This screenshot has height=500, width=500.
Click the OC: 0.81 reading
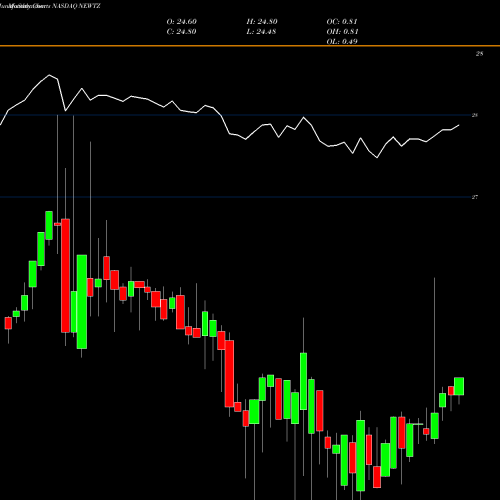point(342,22)
